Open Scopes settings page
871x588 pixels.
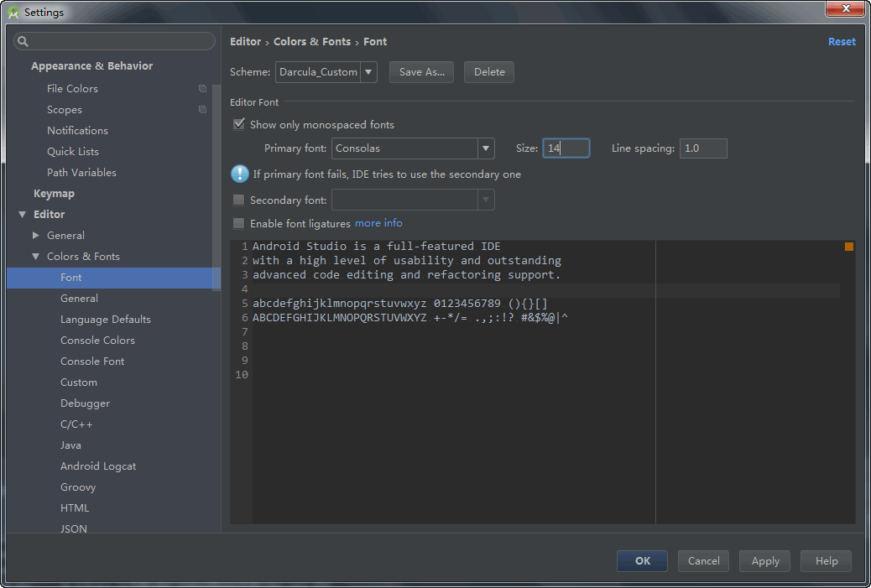click(65, 110)
